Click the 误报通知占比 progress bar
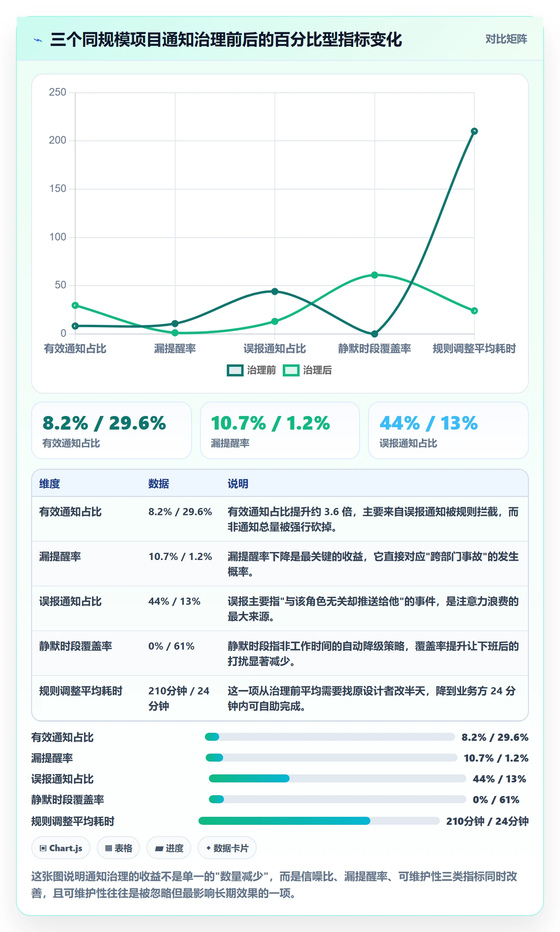Viewport: 560px width, 932px height. point(338,778)
